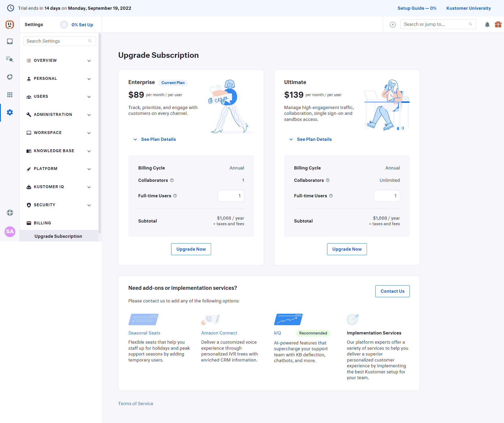Click the magnifier in Search Settings
This screenshot has height=423, width=504.
click(x=90, y=41)
